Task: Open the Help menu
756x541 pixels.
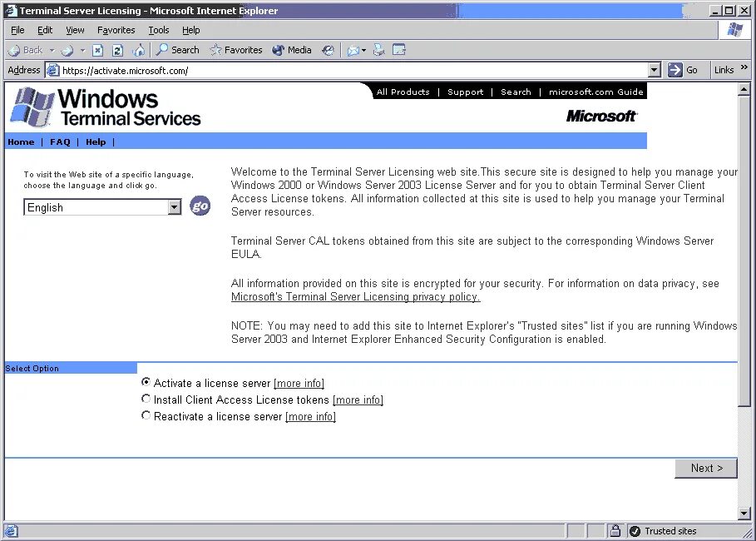Action: pos(191,30)
